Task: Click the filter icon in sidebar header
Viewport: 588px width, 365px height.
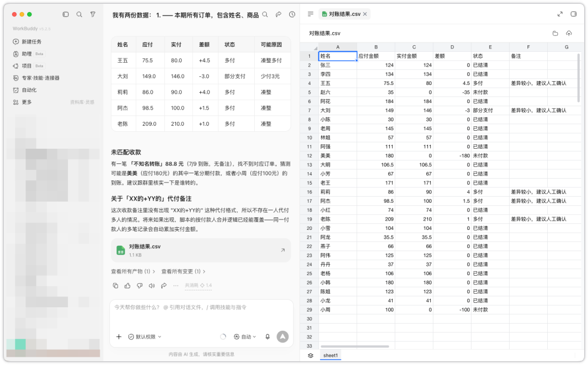Action: click(93, 14)
